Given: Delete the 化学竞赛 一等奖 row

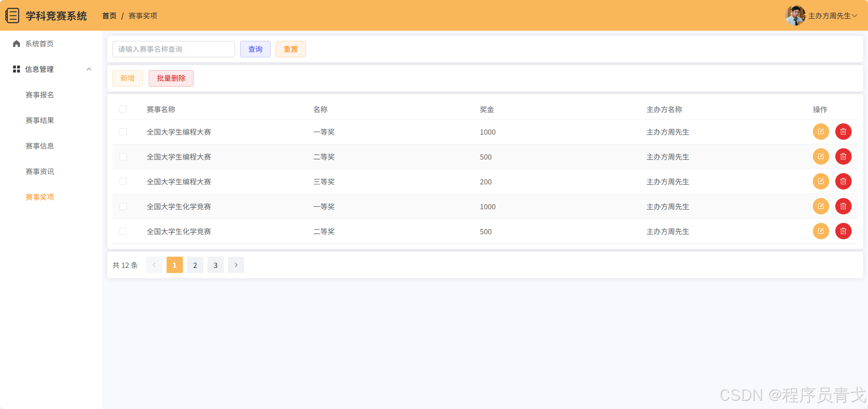Looking at the screenshot, I should point(843,206).
